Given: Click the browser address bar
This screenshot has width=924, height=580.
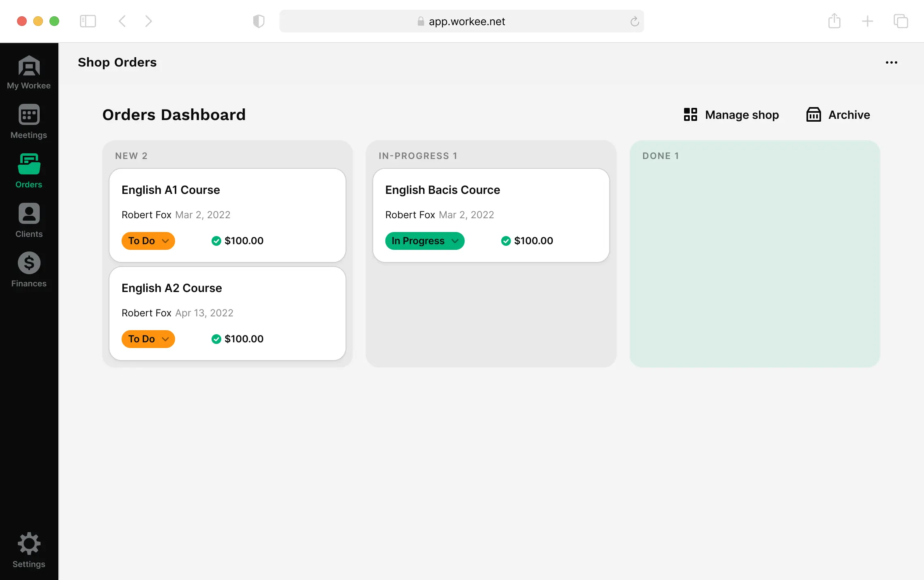Looking at the screenshot, I should click(x=462, y=21).
